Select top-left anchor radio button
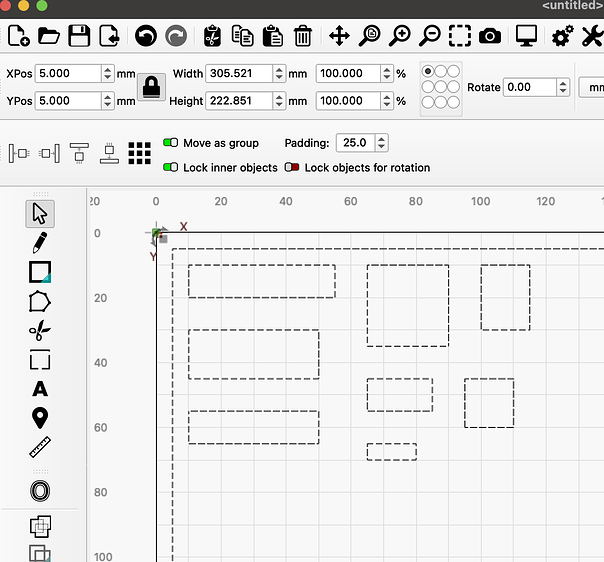 coord(428,71)
